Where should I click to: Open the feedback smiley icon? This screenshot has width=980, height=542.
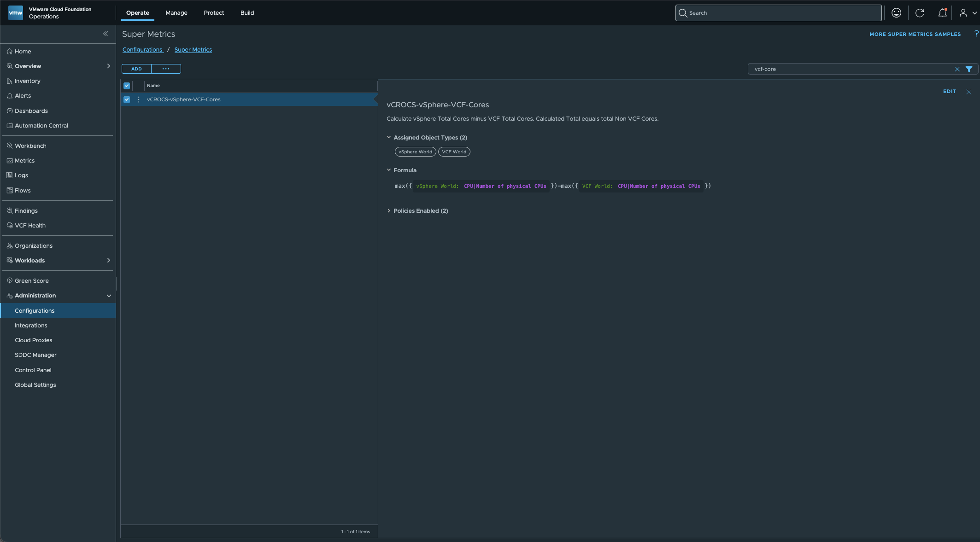click(896, 13)
